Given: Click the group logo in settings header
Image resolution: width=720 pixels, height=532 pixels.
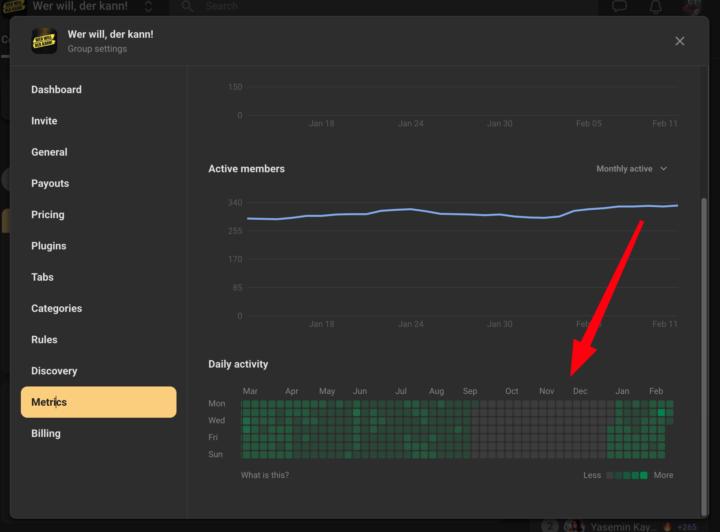Looking at the screenshot, I should click(44, 41).
